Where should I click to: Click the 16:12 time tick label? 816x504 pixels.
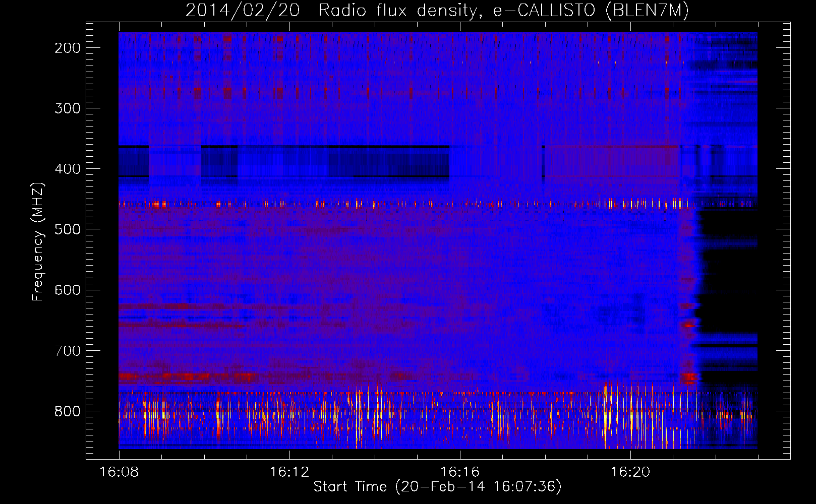(x=289, y=472)
